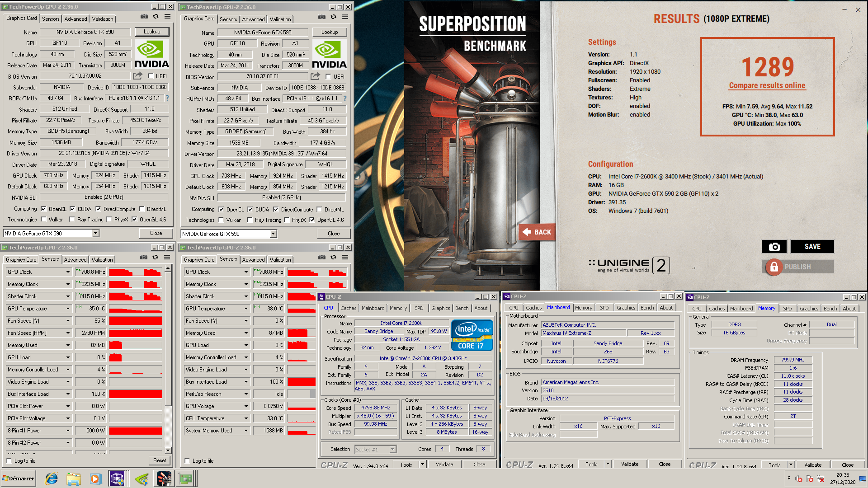868x488 pixels.
Task: Open Bench tab in CPU-Z Memory window
Action: click(x=830, y=309)
